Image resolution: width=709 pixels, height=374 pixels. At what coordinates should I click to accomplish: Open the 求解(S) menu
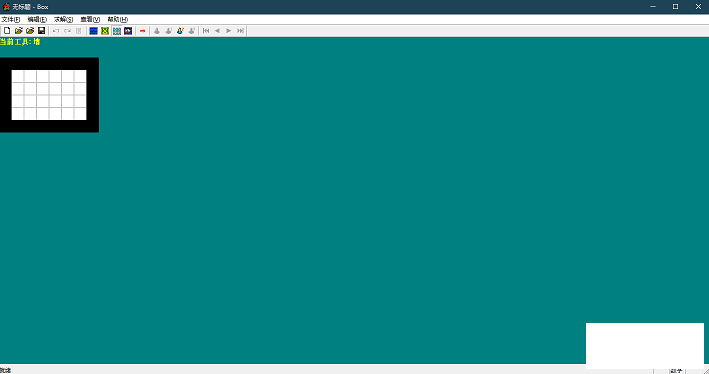point(63,19)
